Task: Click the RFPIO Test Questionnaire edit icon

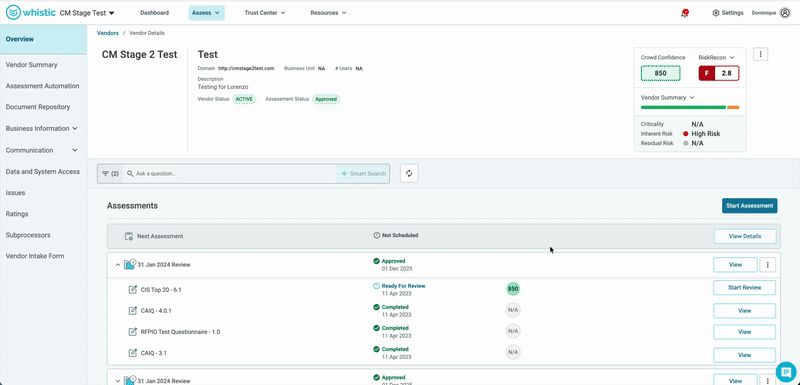Action: (x=133, y=332)
